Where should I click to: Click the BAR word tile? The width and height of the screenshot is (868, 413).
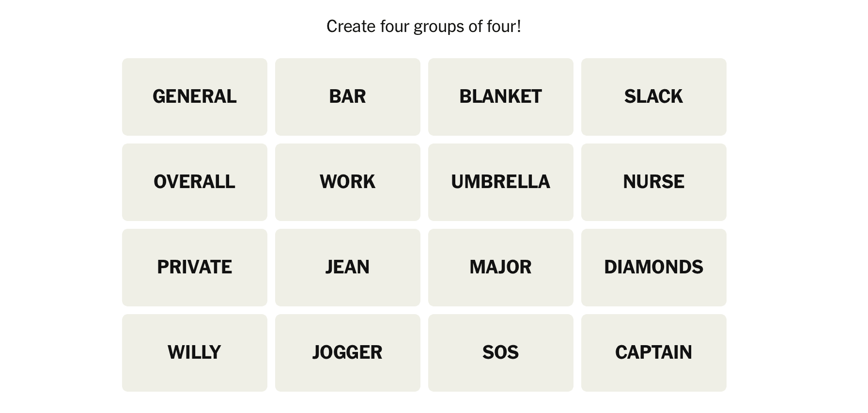pos(347,96)
